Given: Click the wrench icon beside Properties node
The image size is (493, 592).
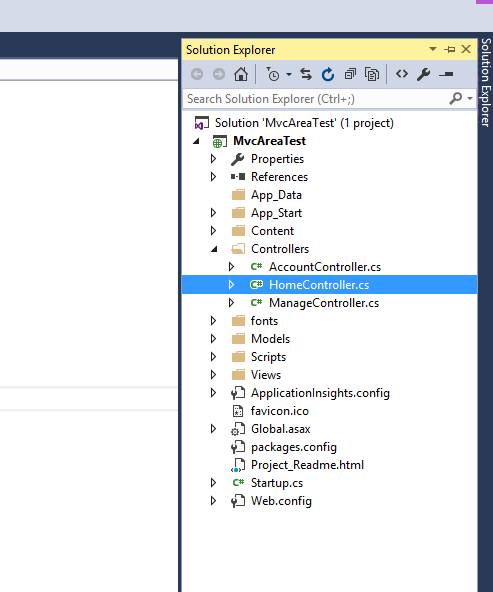Looking at the screenshot, I should tap(237, 159).
